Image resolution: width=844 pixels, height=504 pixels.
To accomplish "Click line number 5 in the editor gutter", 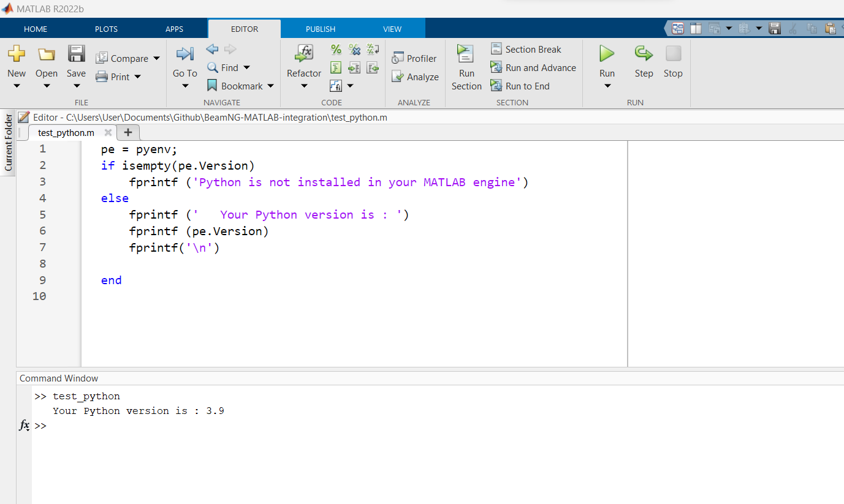I will (x=42, y=214).
